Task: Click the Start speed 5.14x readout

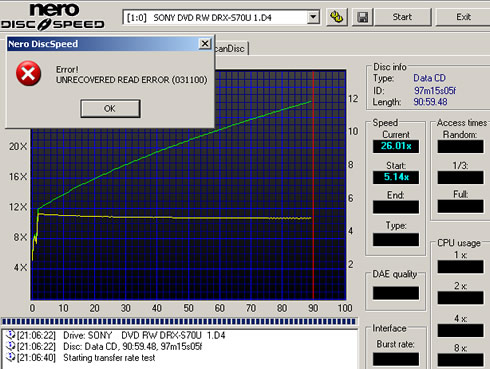Action: tap(396, 177)
